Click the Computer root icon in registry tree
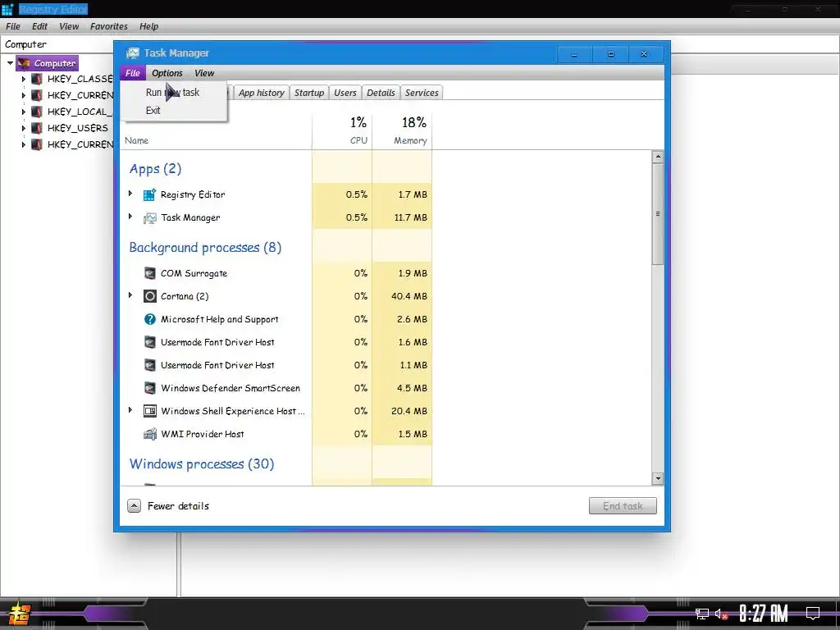Viewport: 840px width, 630px height. [x=24, y=63]
